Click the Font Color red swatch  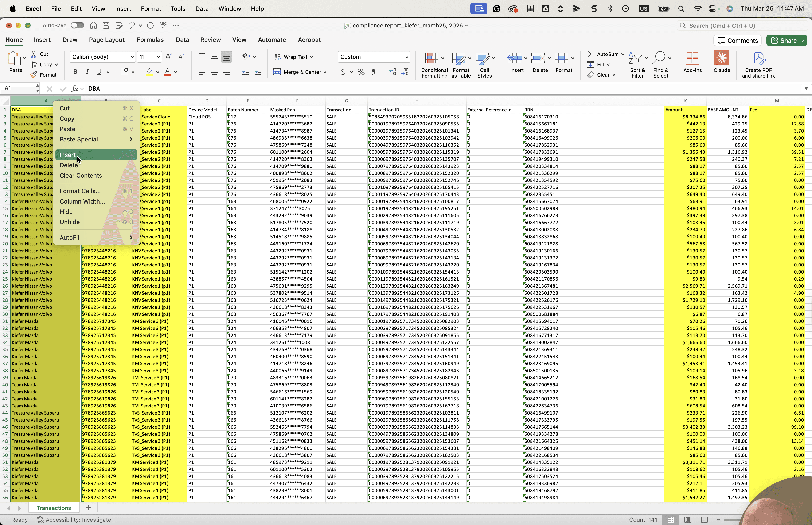[167, 72]
